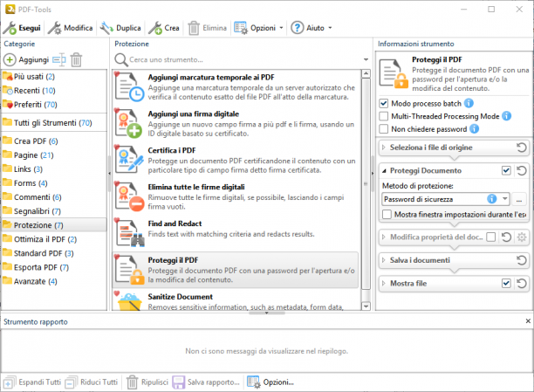Reset the Mostra file step
534x392 pixels.
click(x=522, y=283)
